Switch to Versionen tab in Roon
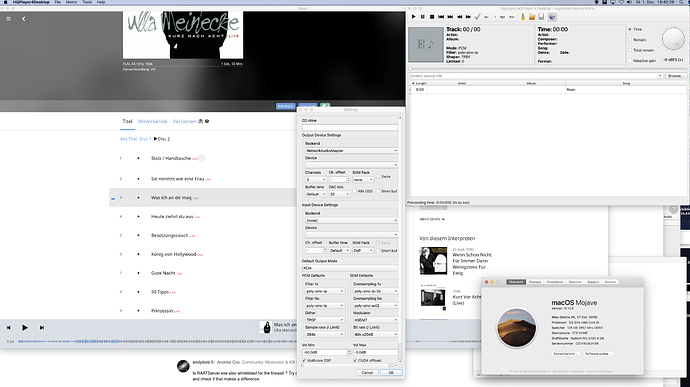The width and height of the screenshot is (690, 387). click(x=184, y=122)
